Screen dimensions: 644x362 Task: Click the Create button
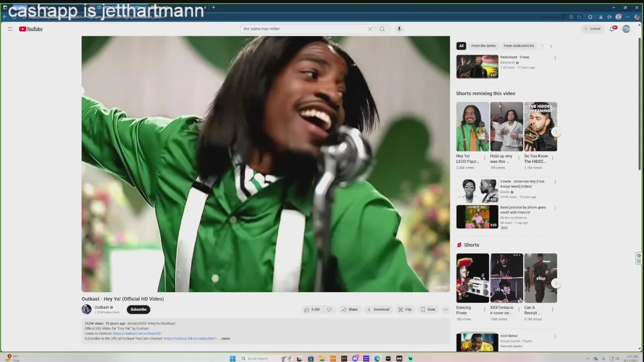coord(592,29)
